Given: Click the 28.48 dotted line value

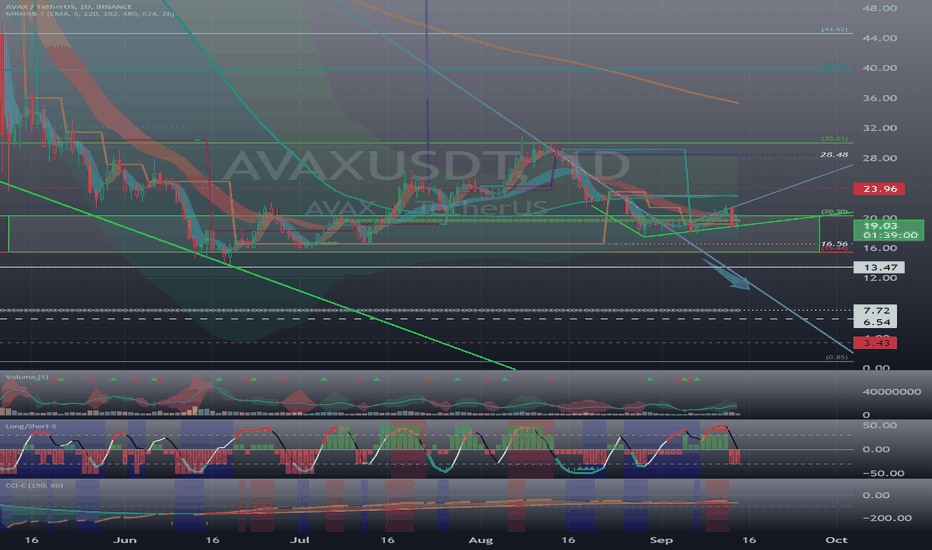Looking at the screenshot, I should click(834, 155).
